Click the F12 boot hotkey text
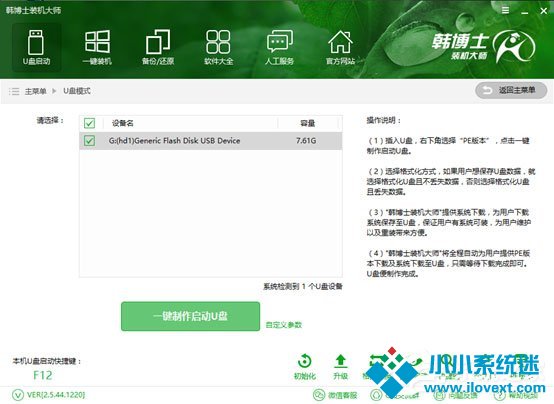The image size is (554, 404). tap(42, 375)
